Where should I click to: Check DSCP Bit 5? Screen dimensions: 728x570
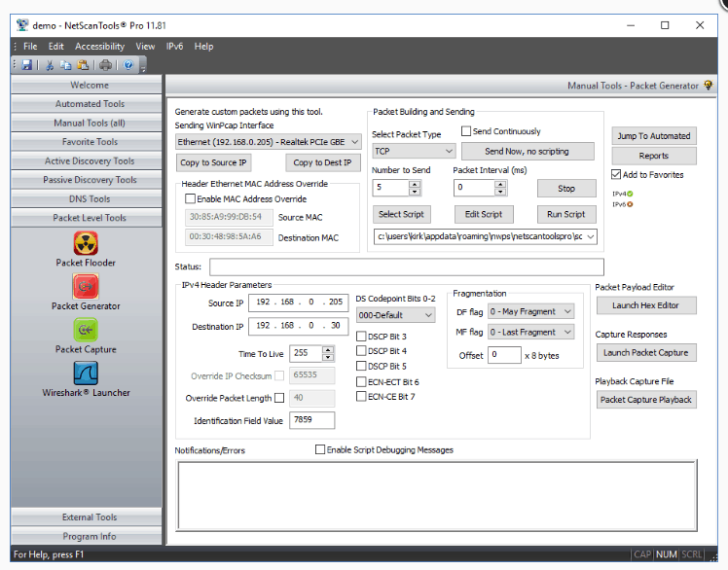pos(361,366)
